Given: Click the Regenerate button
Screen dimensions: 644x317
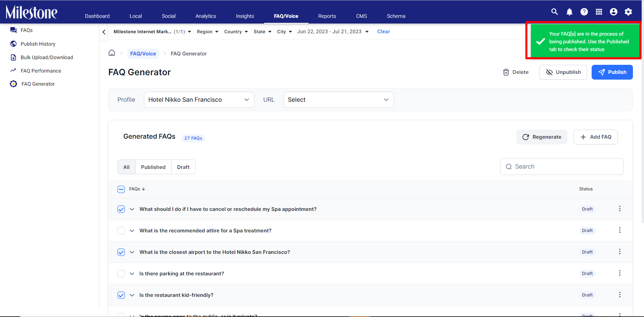Looking at the screenshot, I should coord(542,137).
